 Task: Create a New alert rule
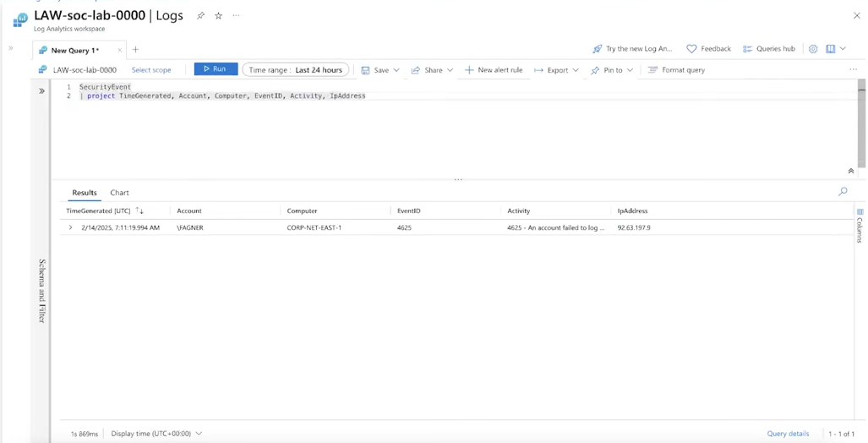(494, 70)
